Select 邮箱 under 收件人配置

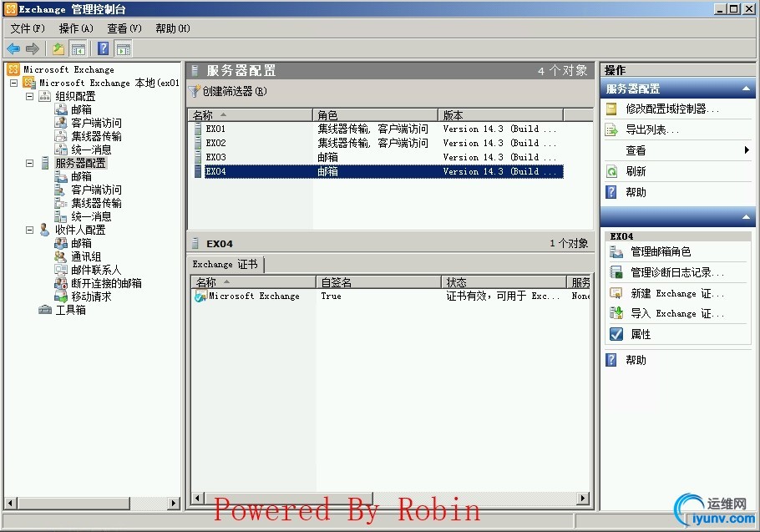(81, 243)
